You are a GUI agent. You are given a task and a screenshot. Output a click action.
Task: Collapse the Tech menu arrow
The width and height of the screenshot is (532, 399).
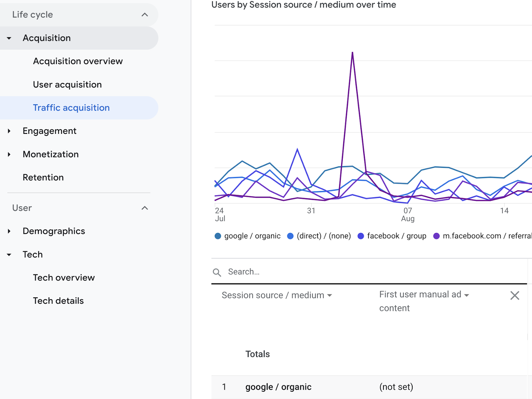point(9,255)
